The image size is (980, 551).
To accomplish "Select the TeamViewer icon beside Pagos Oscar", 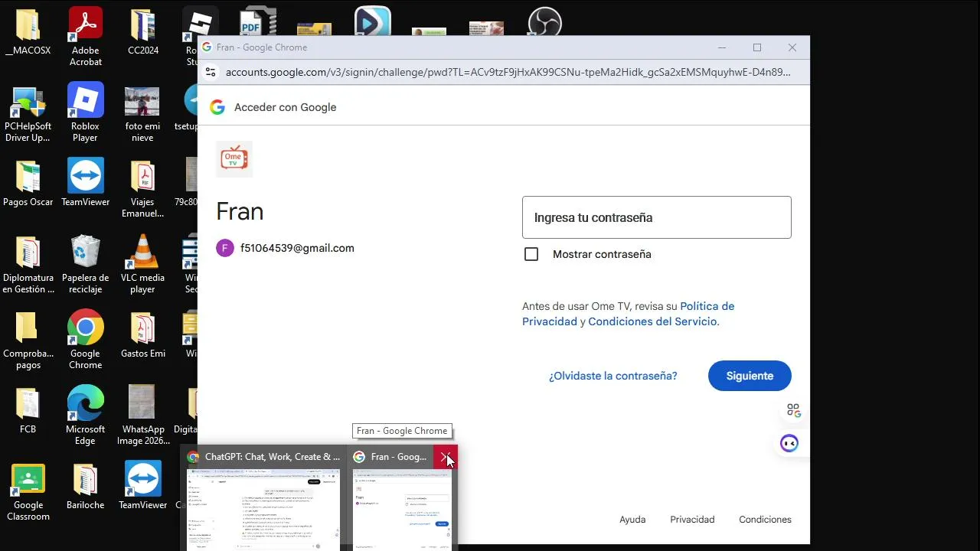I will tap(85, 184).
